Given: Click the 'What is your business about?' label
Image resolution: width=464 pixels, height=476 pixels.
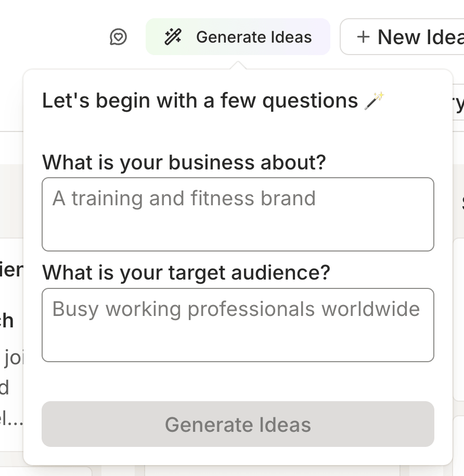Looking at the screenshot, I should point(184,163).
